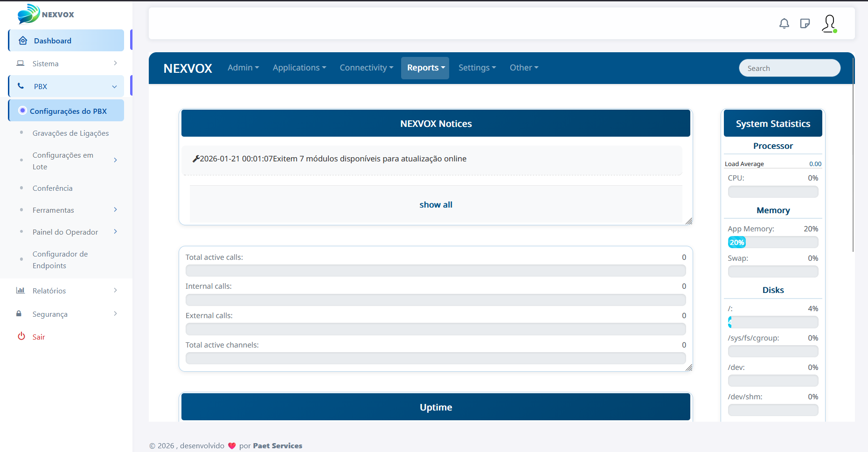Image resolution: width=868 pixels, height=452 pixels.
Task: Click the calls panel resize handle
Action: [x=689, y=368]
